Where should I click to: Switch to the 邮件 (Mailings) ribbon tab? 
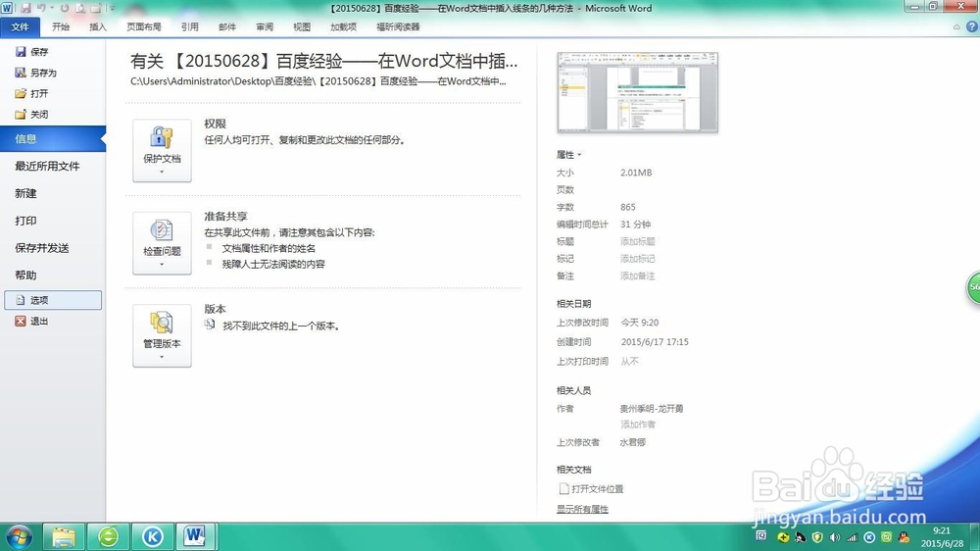point(227,26)
